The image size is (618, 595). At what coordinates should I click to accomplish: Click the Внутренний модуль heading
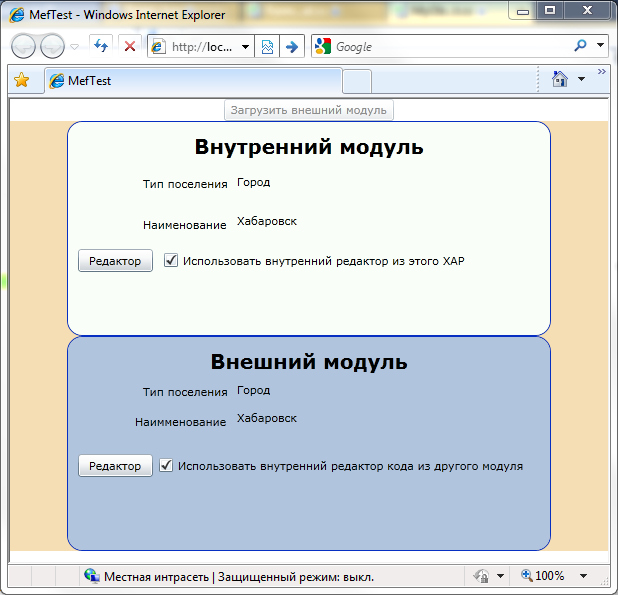309,147
